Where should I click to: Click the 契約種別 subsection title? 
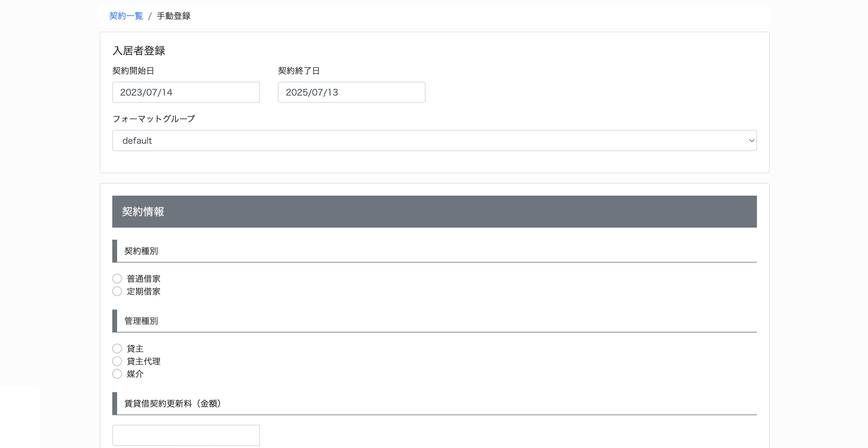[x=141, y=251]
